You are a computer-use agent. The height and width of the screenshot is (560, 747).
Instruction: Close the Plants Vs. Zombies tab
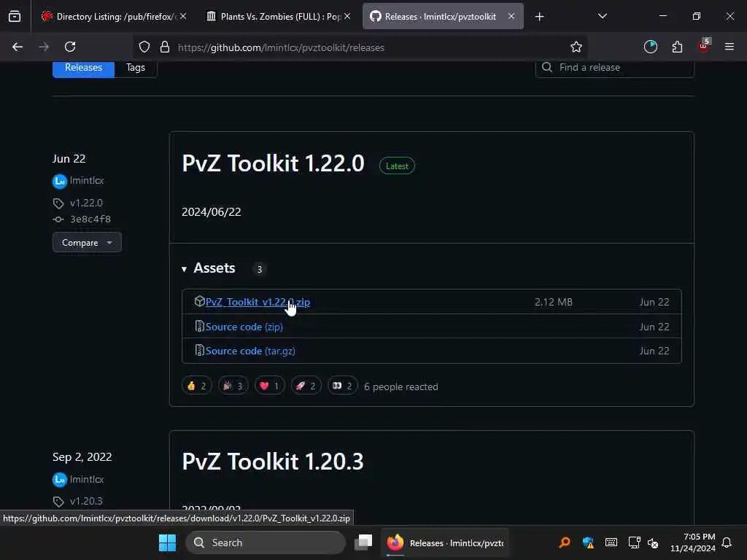tap(347, 16)
